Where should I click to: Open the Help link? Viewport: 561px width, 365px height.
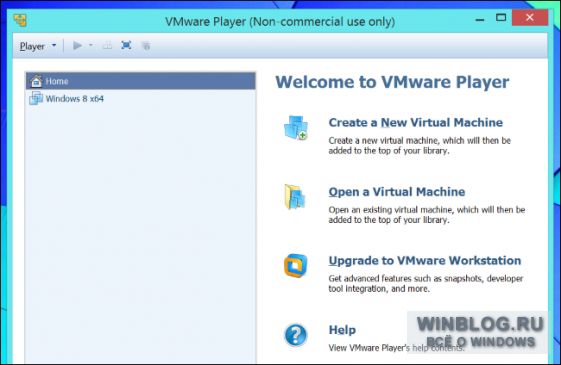(342, 330)
